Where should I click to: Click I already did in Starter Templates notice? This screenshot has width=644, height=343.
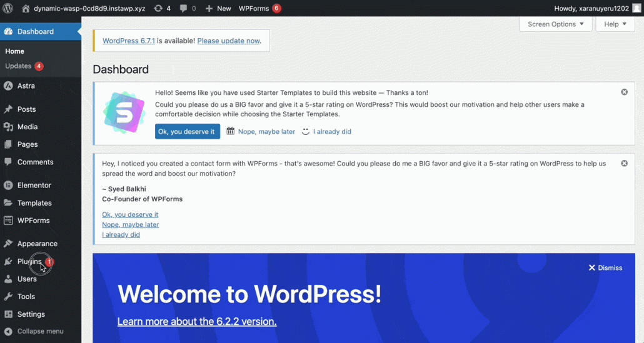pyautogui.click(x=332, y=132)
